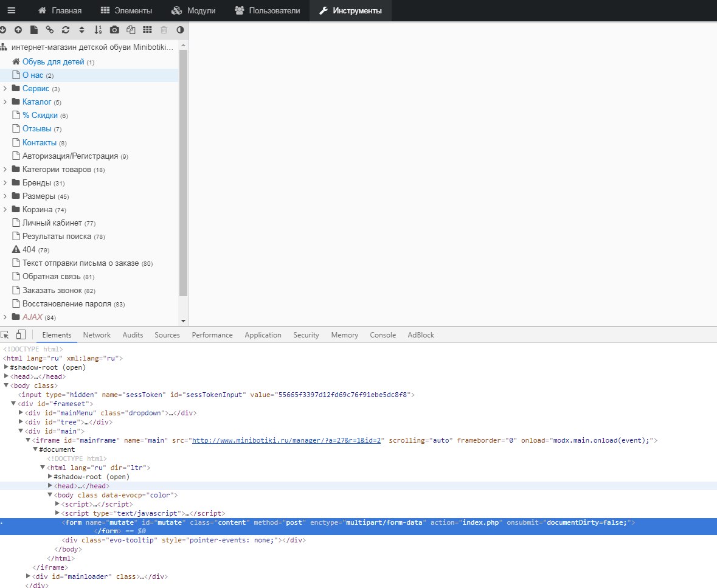717x588 pixels.
Task: Click the hamburger menu icon
Action: pos(12,10)
